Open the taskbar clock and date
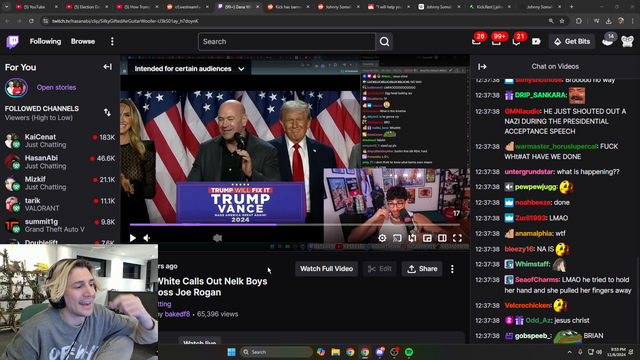This screenshot has height=360, width=640. pos(616,352)
